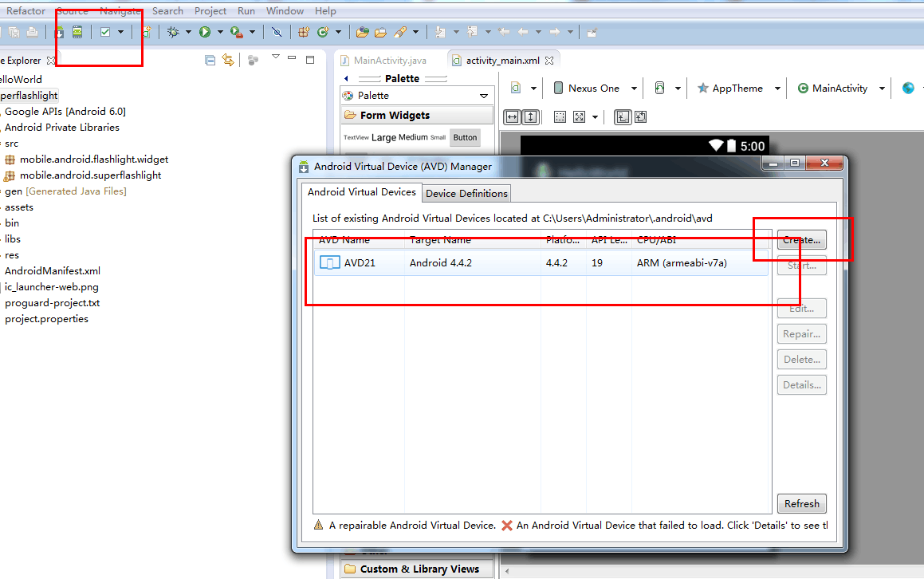Click the Open Task folder icon

point(380,33)
